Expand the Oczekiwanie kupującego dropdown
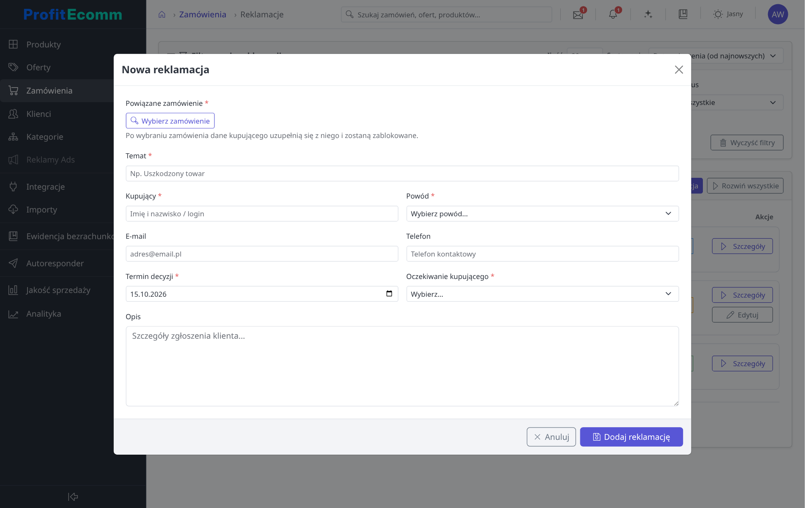The height and width of the screenshot is (508, 812). point(542,294)
